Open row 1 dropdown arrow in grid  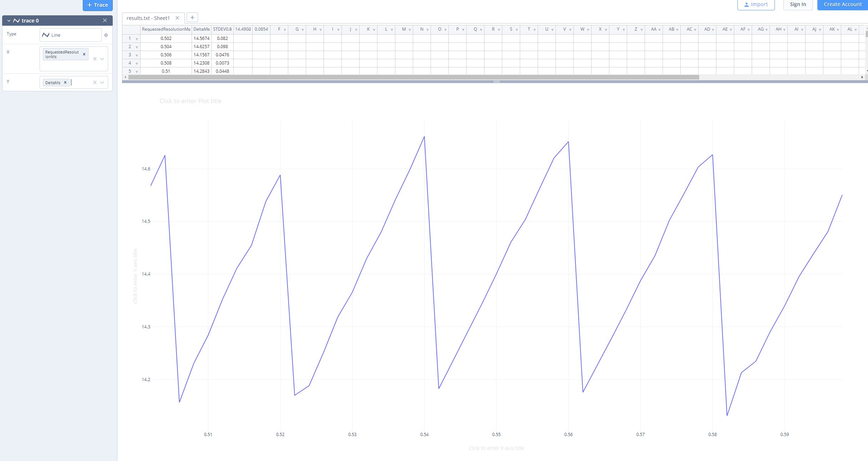[137, 39]
